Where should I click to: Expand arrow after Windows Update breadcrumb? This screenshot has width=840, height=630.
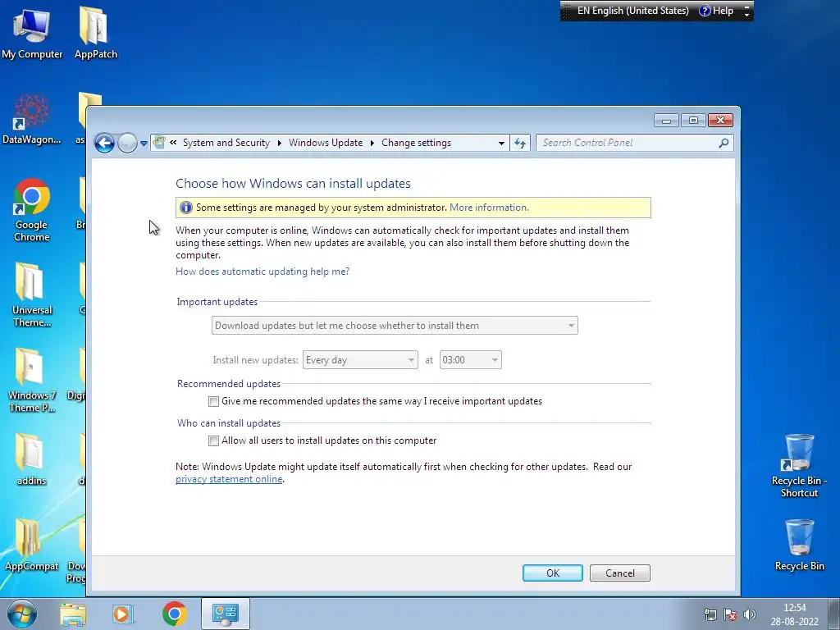tap(372, 143)
